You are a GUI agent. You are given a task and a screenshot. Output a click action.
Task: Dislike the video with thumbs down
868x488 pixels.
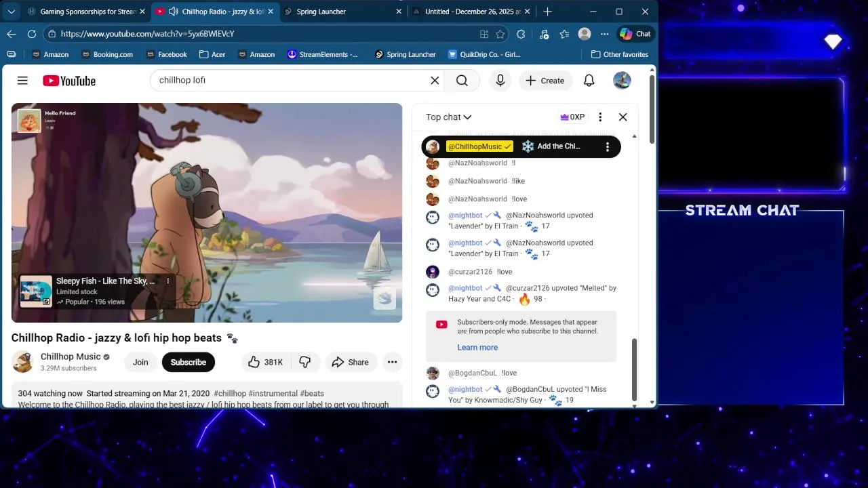point(305,362)
